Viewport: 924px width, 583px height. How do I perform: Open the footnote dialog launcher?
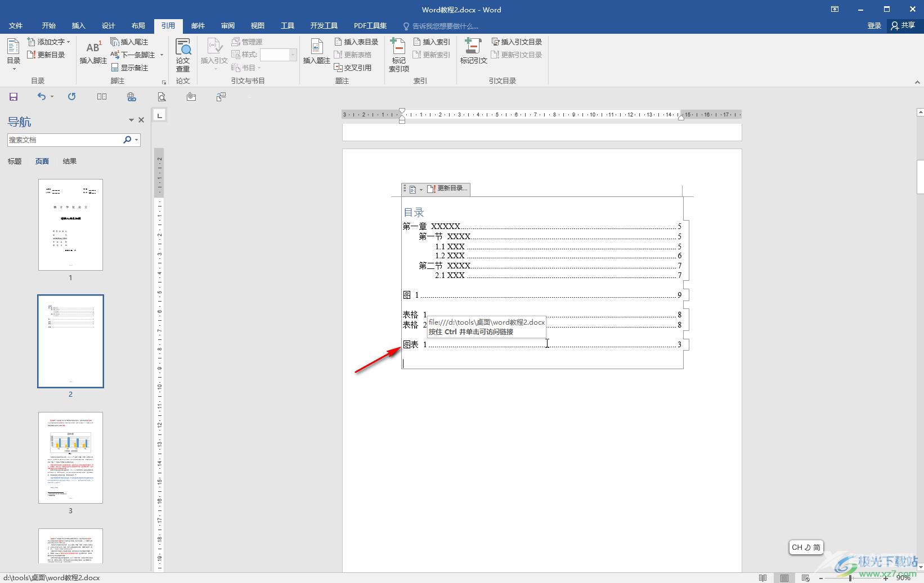click(x=164, y=82)
